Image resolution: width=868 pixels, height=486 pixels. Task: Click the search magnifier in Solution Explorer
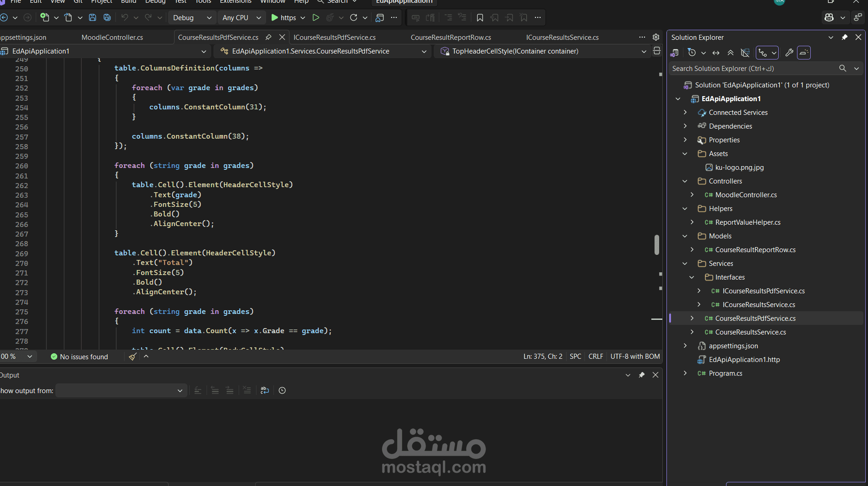point(843,68)
